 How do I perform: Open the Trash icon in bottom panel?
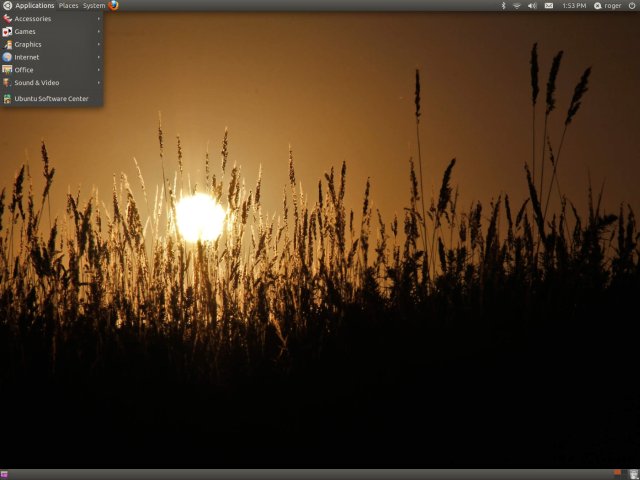634,475
